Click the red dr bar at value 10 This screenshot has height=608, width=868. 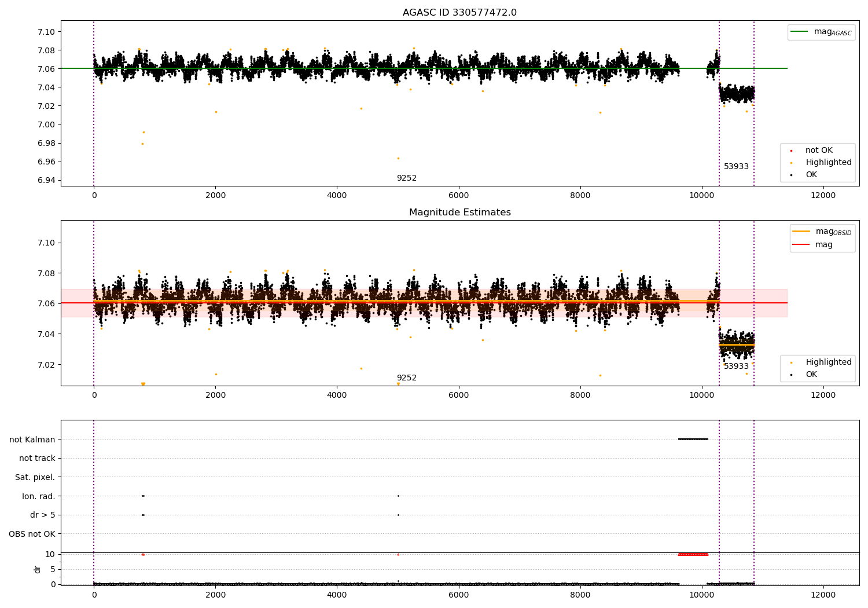point(693,554)
